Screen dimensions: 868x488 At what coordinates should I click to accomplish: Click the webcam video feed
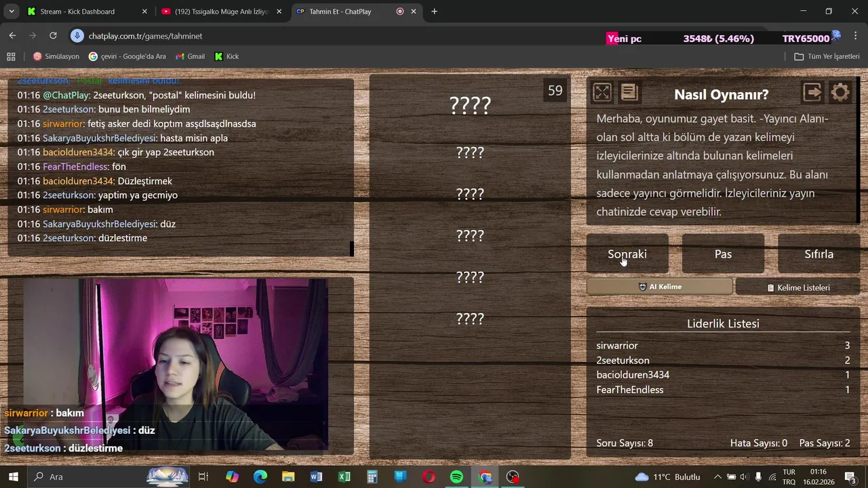pos(176,364)
